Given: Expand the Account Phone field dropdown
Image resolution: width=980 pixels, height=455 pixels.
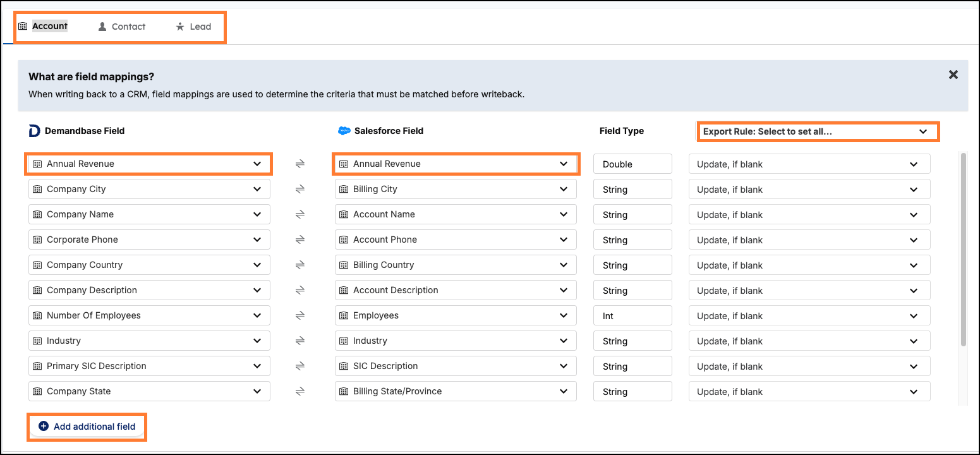Looking at the screenshot, I should click(456, 240).
